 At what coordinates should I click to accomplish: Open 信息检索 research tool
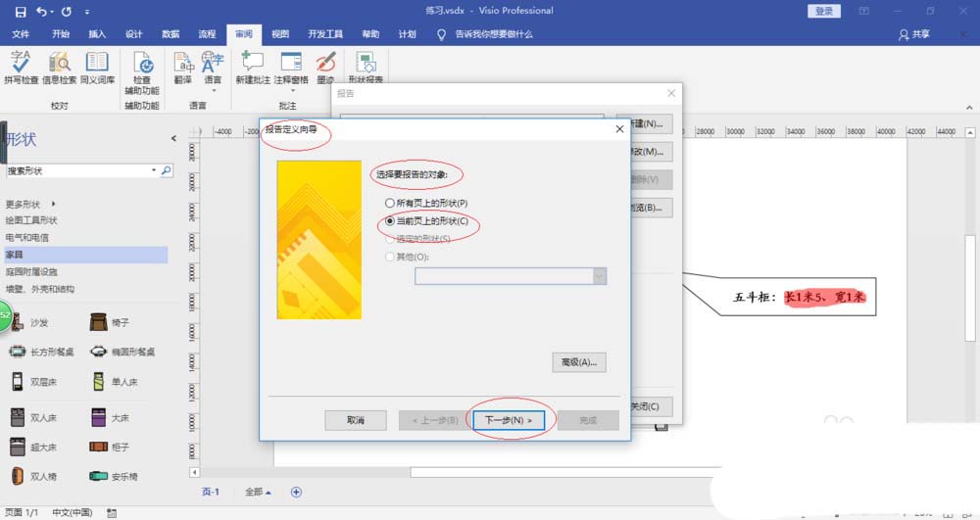coord(60,68)
